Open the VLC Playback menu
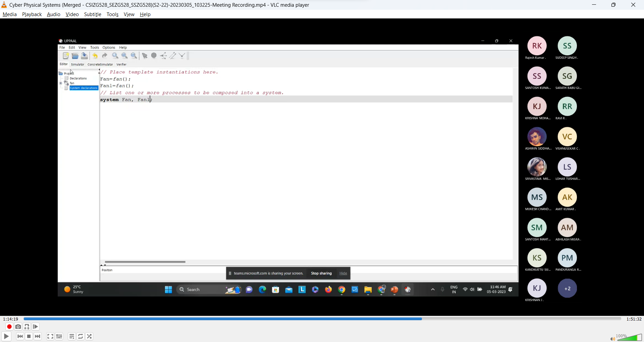 click(32, 14)
